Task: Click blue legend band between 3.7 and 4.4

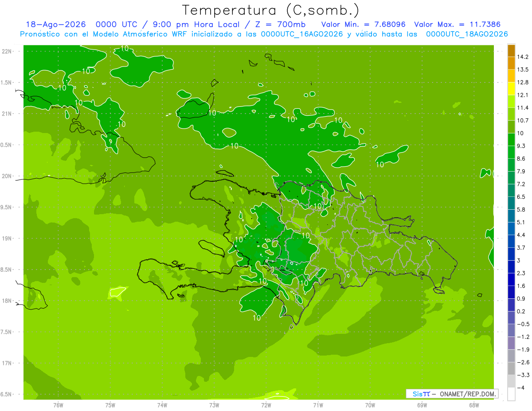Action: pyautogui.click(x=511, y=241)
